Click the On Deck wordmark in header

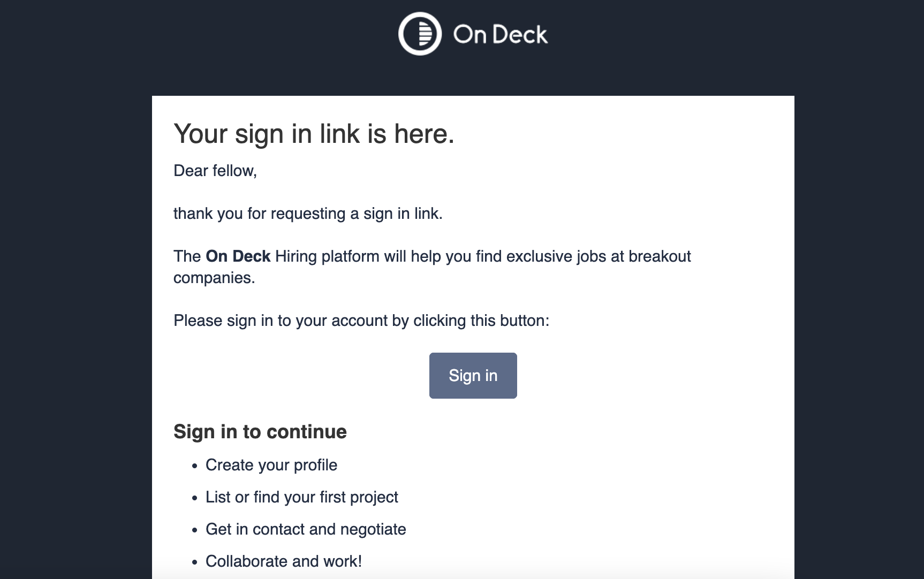click(500, 35)
